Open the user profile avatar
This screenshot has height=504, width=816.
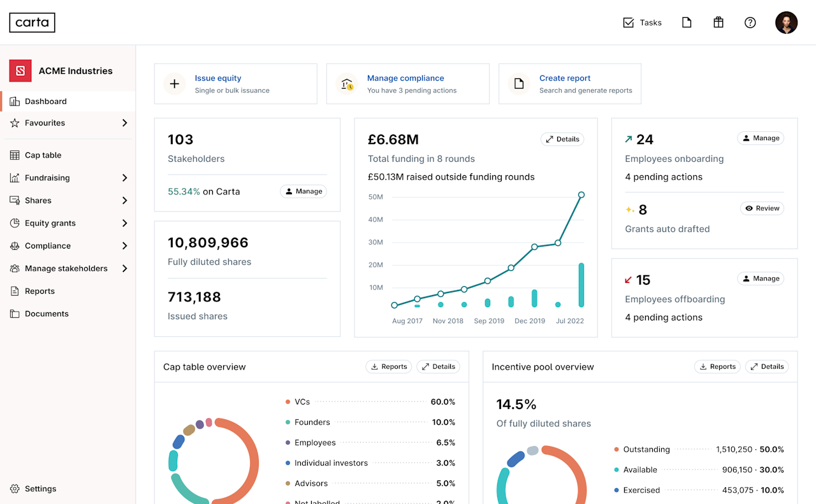pos(786,22)
